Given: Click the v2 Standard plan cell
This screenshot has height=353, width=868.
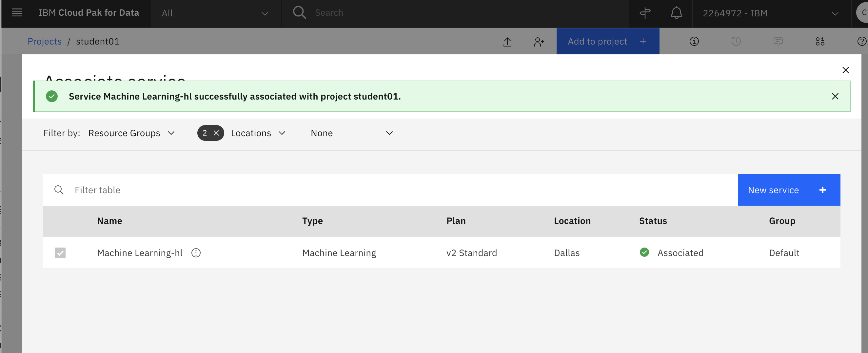Looking at the screenshot, I should pyautogui.click(x=471, y=253).
